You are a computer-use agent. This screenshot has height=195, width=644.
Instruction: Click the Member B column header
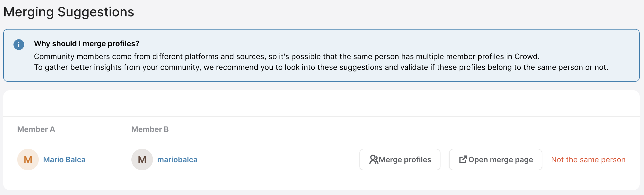[150, 129]
